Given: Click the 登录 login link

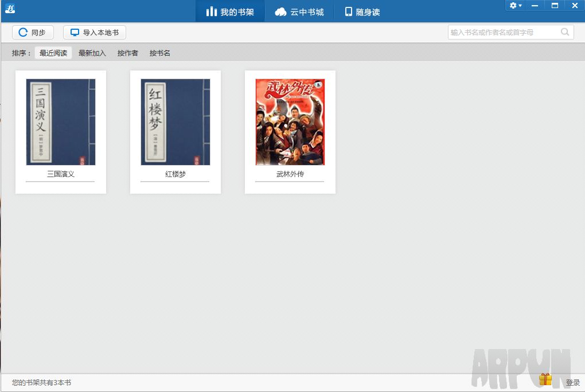Looking at the screenshot, I should (573, 383).
